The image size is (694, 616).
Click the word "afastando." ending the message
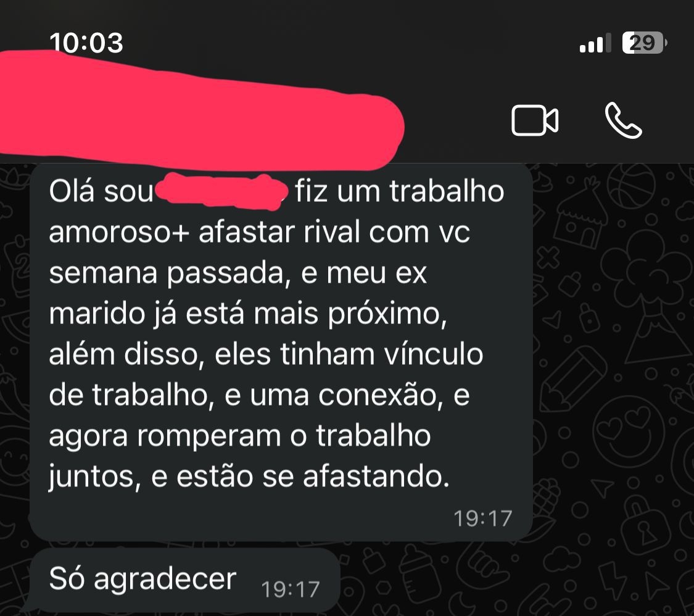(376, 477)
